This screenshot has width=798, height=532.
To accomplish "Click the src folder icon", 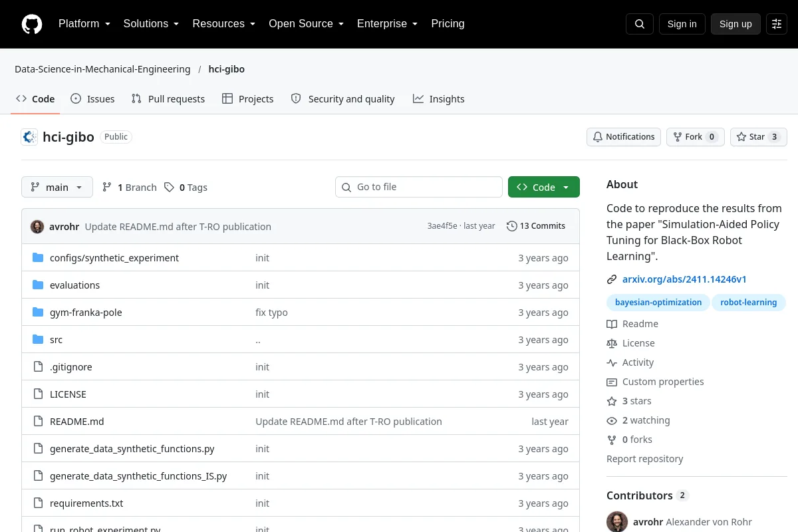I will [38, 340].
